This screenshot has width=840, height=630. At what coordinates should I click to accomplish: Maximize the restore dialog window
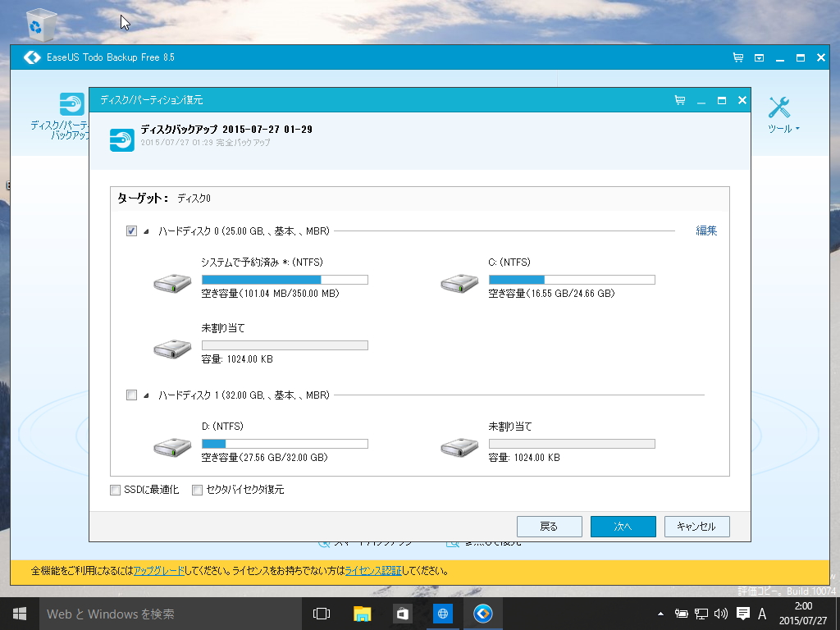[722, 100]
